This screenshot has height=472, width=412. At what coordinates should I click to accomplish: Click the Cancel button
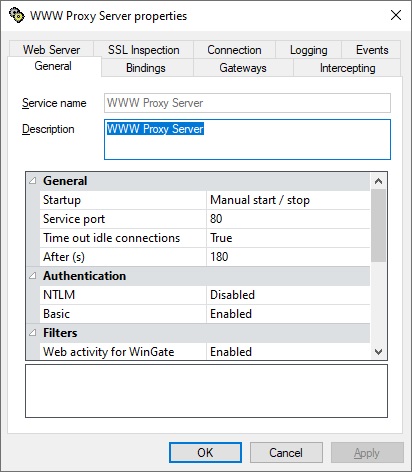(x=286, y=453)
